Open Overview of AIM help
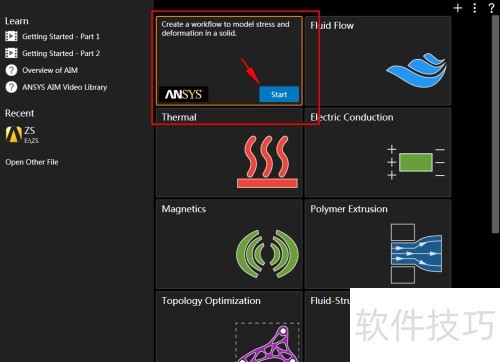Screen dimensions: 500x362 pyautogui.click(x=50, y=70)
